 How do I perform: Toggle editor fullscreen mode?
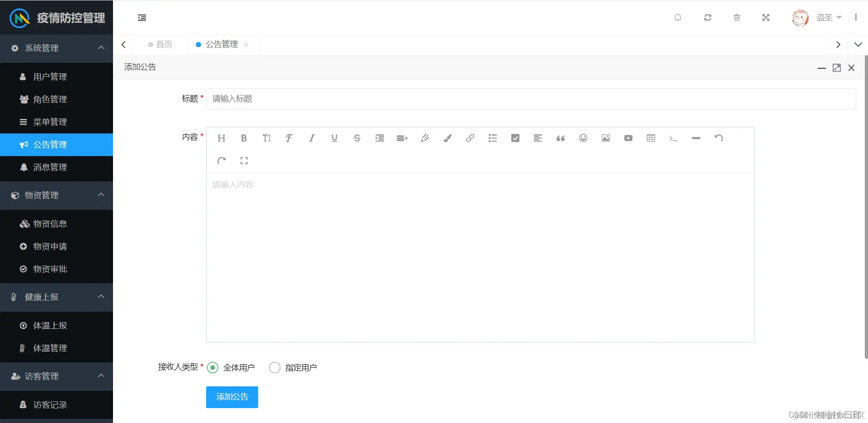tap(244, 161)
